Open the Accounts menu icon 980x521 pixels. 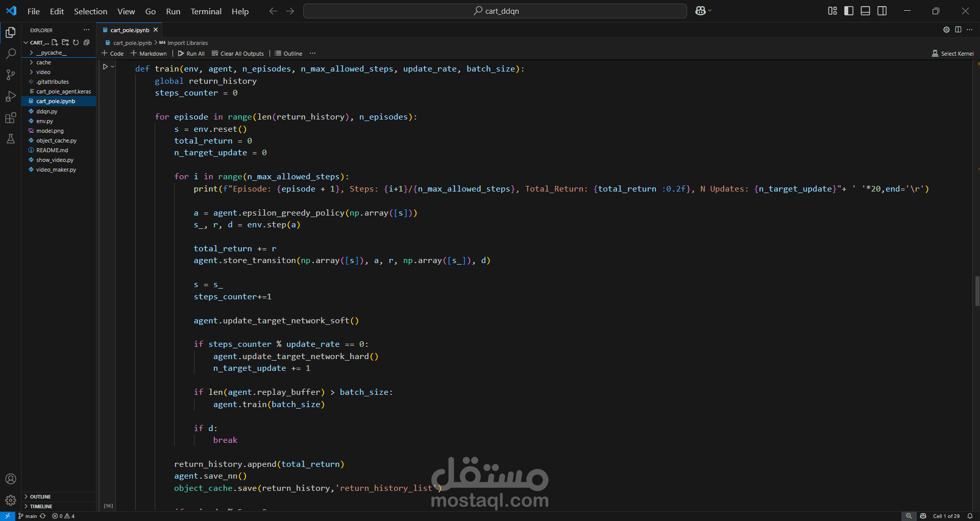tap(10, 479)
